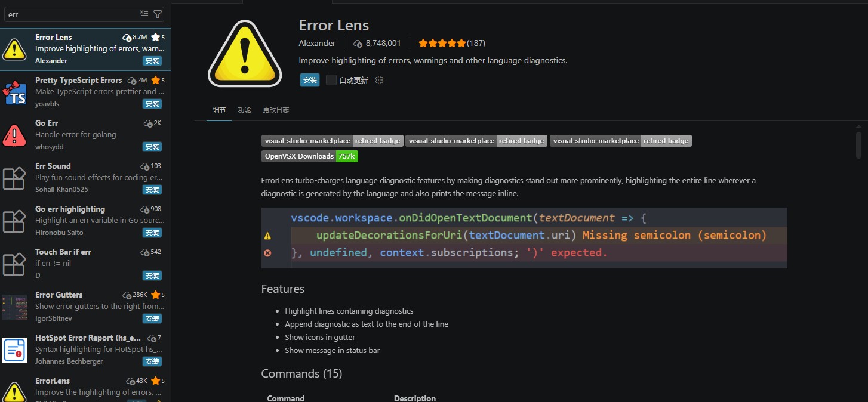This screenshot has height=402, width=868.
Task: Click publisher name 'Sohail Khan0525'
Action: [x=61, y=190]
